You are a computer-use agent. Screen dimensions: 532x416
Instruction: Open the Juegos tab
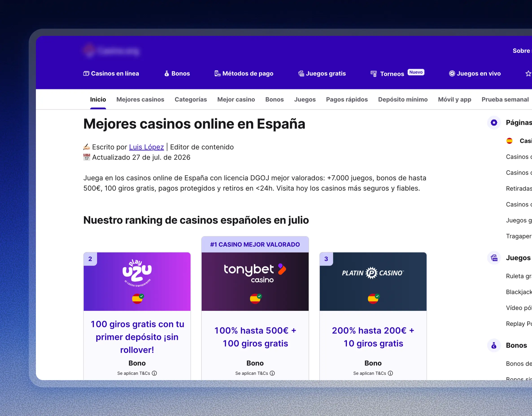tap(305, 99)
